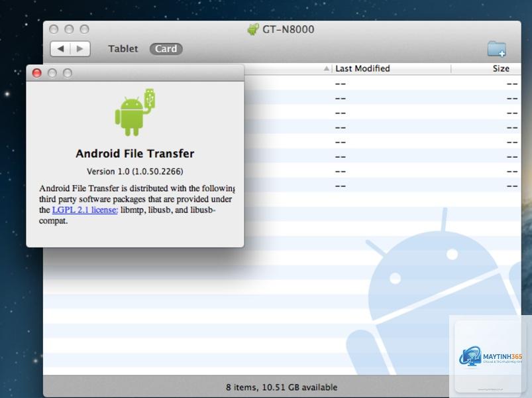Click the Android USB logo in about window

[x=135, y=112]
